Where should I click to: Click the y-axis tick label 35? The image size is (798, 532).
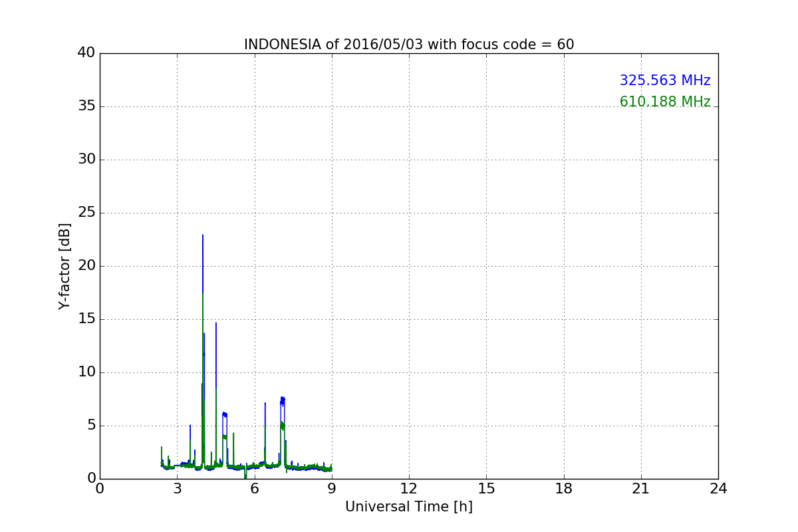[x=86, y=106]
